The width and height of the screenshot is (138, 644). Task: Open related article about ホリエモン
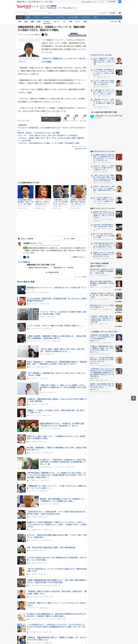51,129
